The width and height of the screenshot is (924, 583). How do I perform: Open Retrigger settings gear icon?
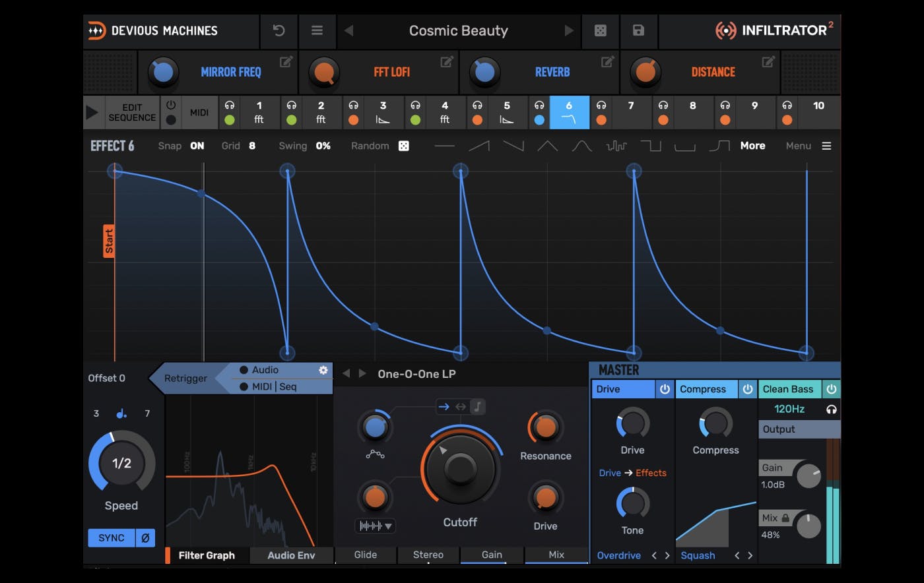[x=323, y=370]
